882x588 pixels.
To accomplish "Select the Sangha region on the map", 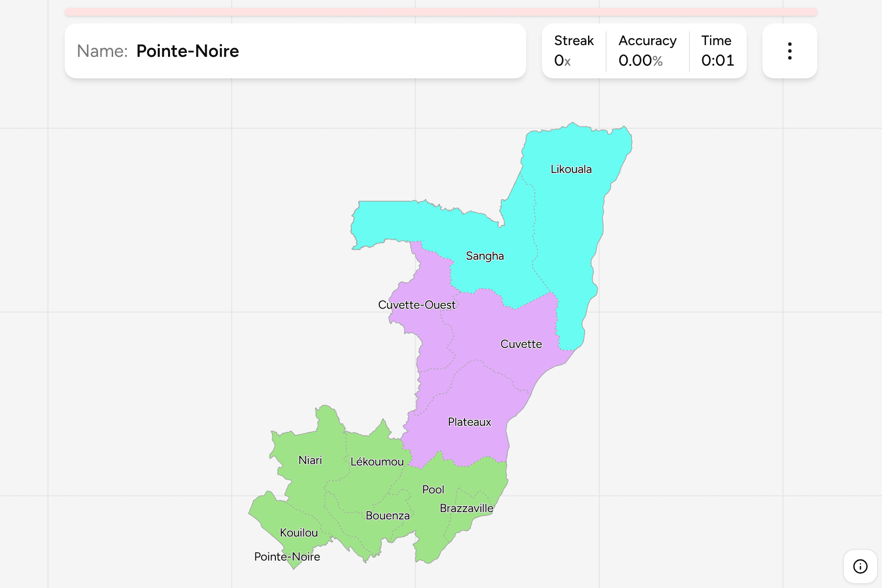I will coord(485,256).
